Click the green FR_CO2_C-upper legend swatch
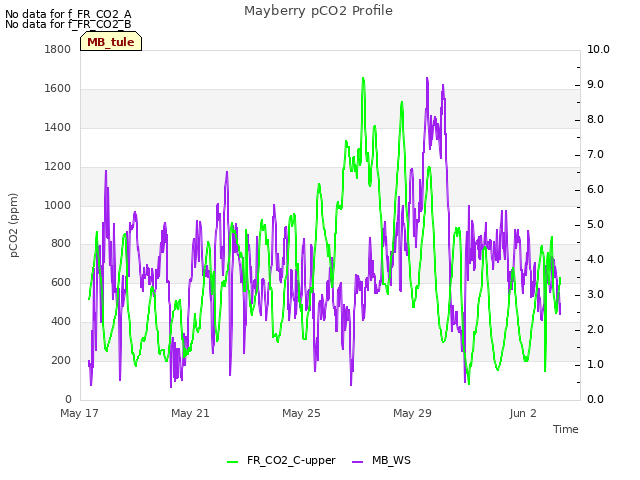This screenshot has width=640, height=480. (x=232, y=462)
